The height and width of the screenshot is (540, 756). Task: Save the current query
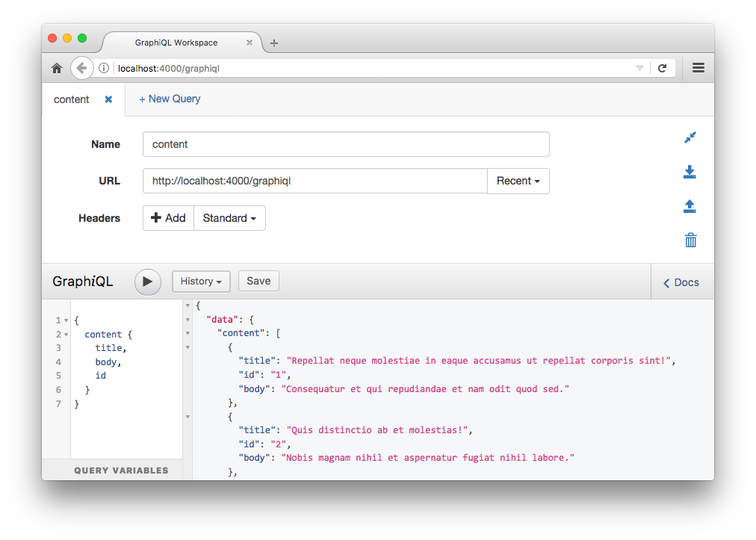pos(258,281)
